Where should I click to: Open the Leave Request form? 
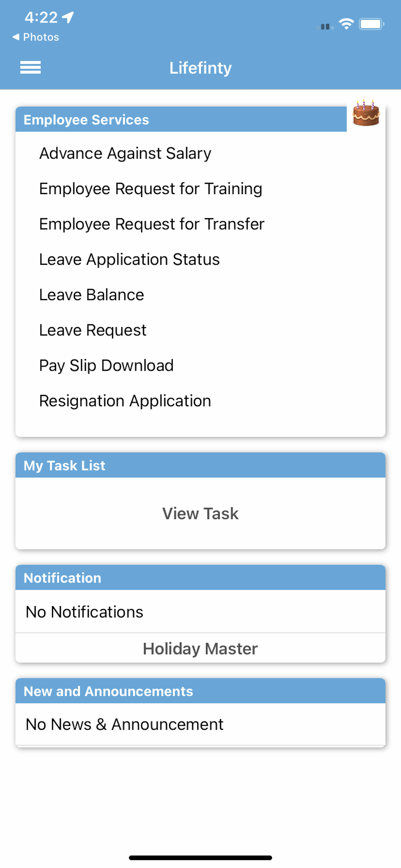coord(93,330)
